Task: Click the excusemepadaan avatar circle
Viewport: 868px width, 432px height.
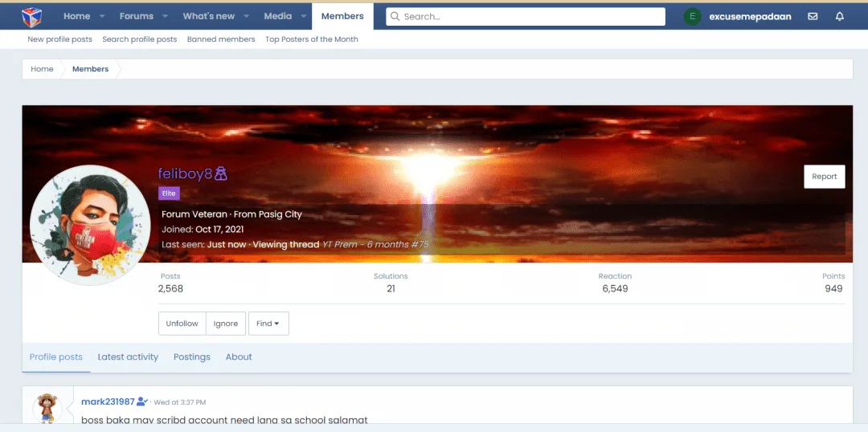Action: coord(693,17)
